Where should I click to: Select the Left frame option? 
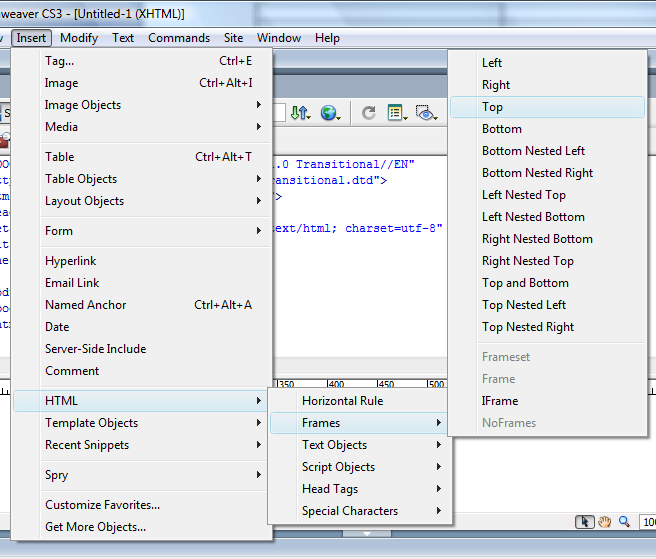547,63
